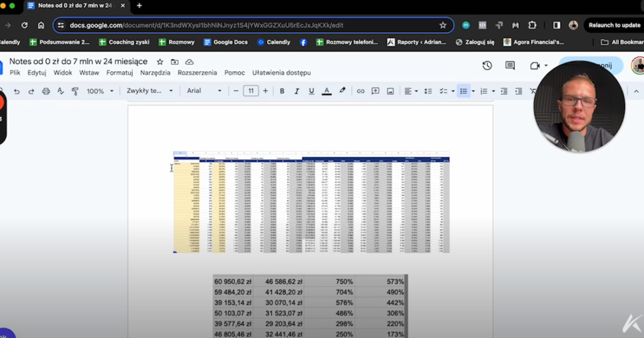The width and height of the screenshot is (644, 338).
Task: Collapse the toolbar with the chevron
Action: pyautogui.click(x=636, y=91)
